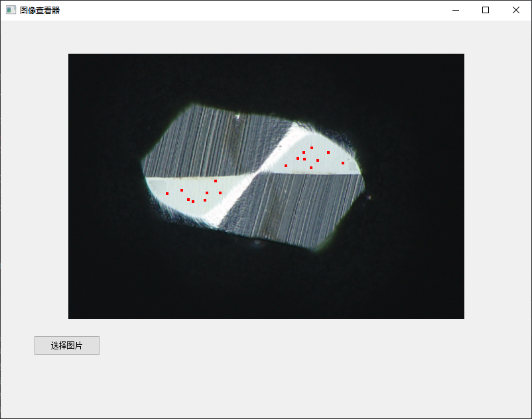Click the displayed drill bit image
532x419 pixels.
tap(267, 186)
